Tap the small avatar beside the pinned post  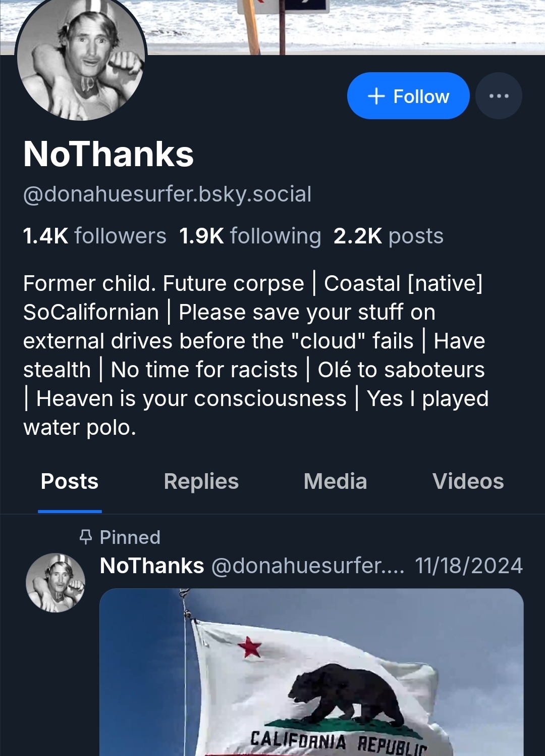point(56,583)
